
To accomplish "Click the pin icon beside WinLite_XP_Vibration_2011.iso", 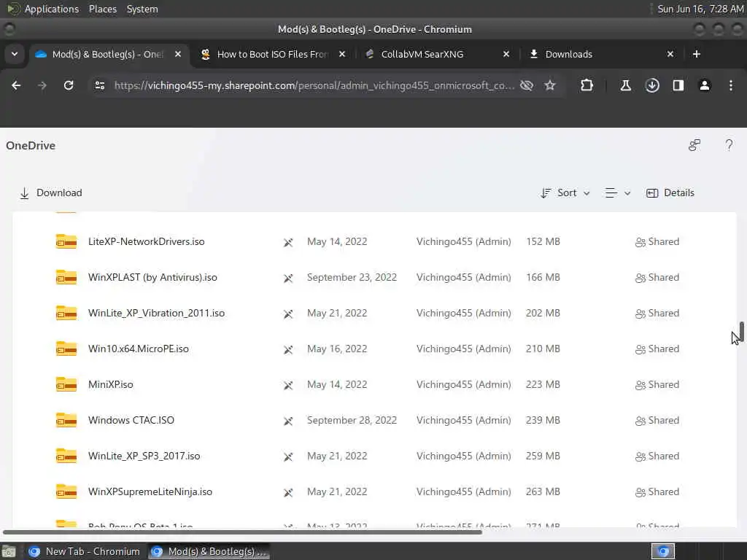I will 288,314.
